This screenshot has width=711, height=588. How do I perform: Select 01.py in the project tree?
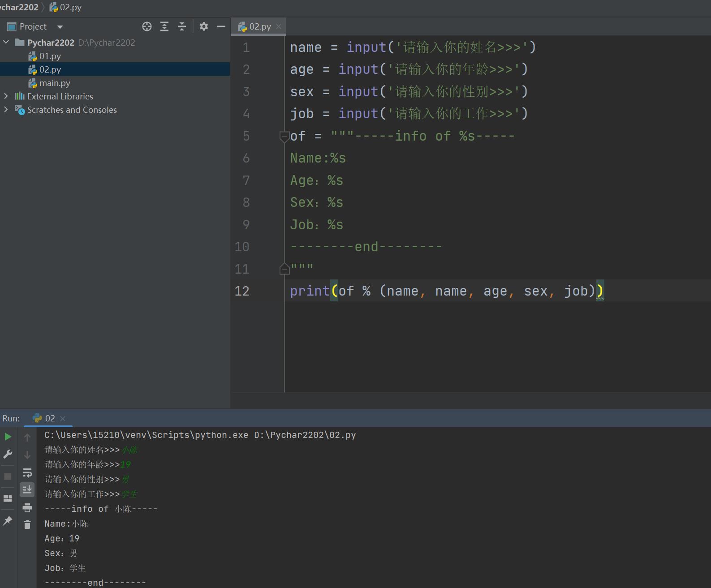(x=45, y=56)
